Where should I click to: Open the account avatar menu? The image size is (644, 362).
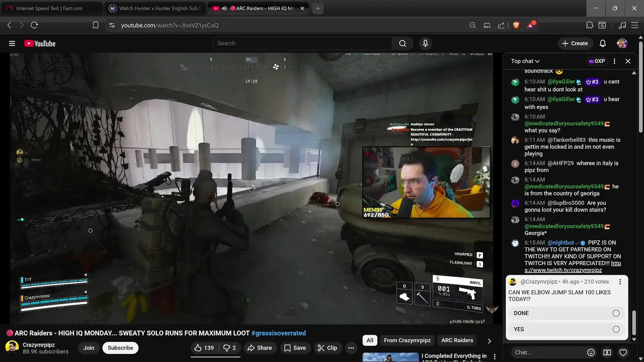tap(622, 44)
